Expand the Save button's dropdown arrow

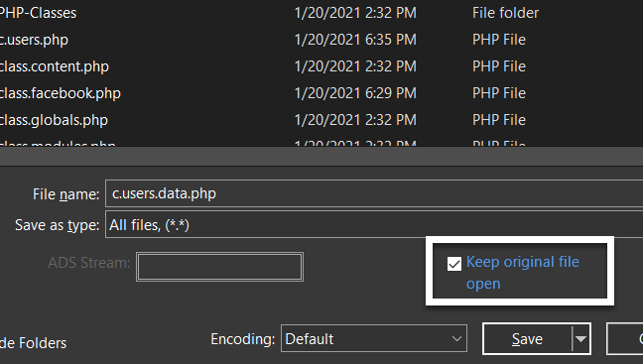point(580,338)
